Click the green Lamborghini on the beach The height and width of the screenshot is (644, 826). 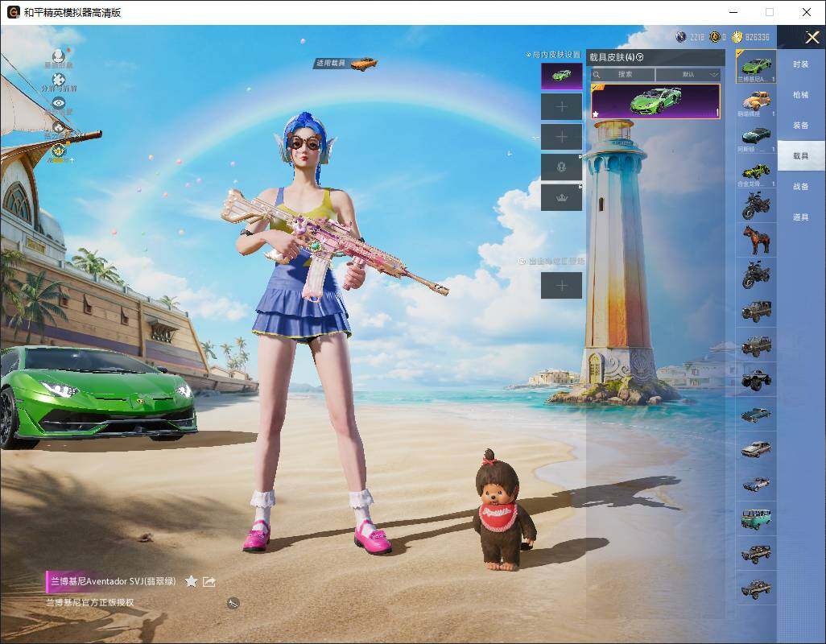(97, 396)
